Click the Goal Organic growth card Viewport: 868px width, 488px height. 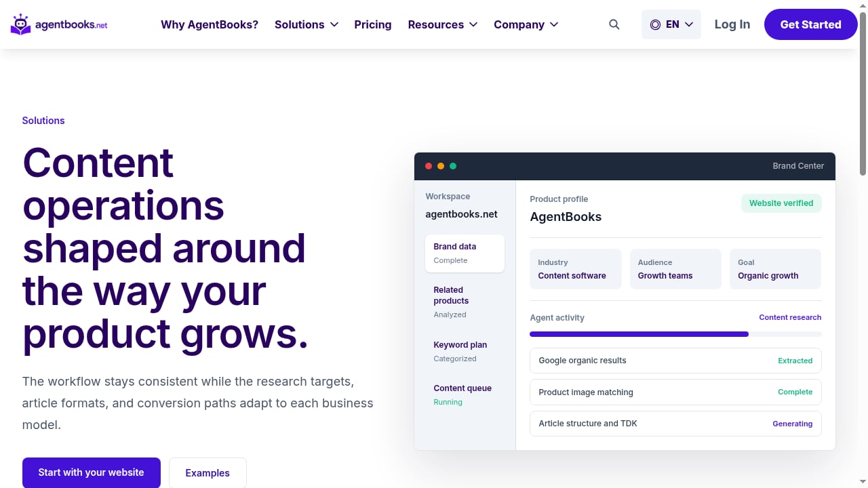775,269
